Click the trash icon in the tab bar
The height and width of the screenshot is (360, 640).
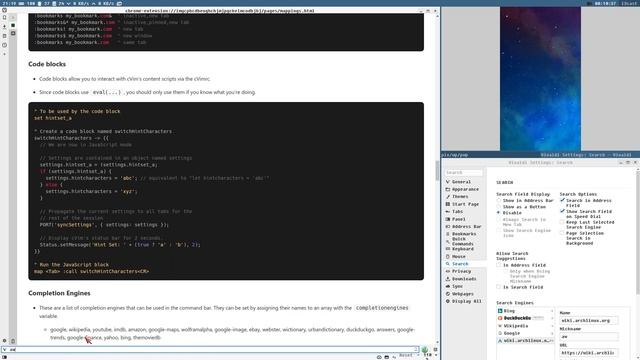click(13, 340)
